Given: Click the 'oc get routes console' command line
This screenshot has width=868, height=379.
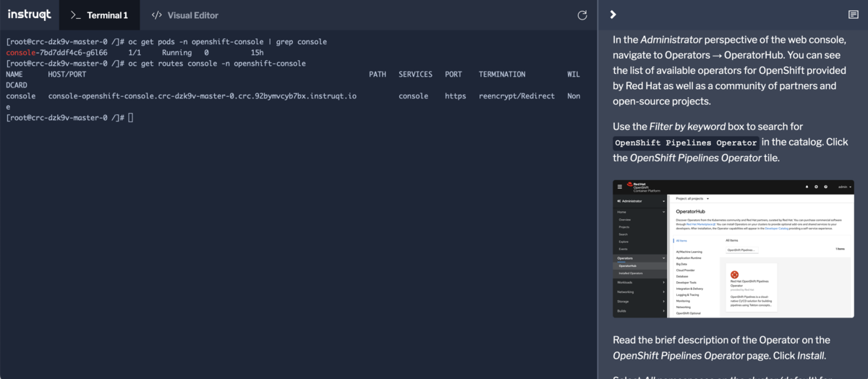Looking at the screenshot, I should coord(217,64).
